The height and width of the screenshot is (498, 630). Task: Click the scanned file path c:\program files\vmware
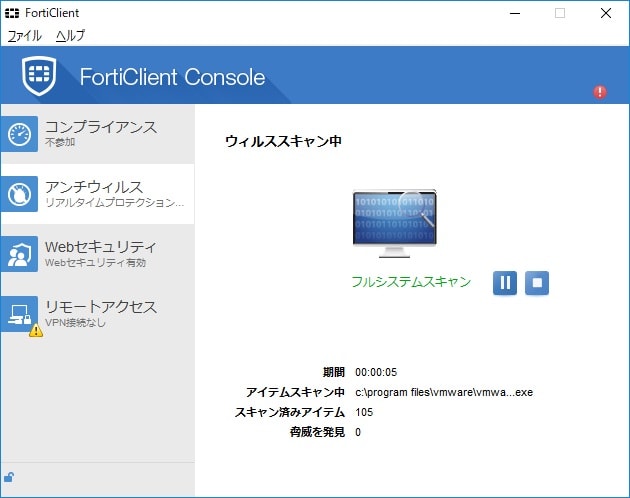444,392
